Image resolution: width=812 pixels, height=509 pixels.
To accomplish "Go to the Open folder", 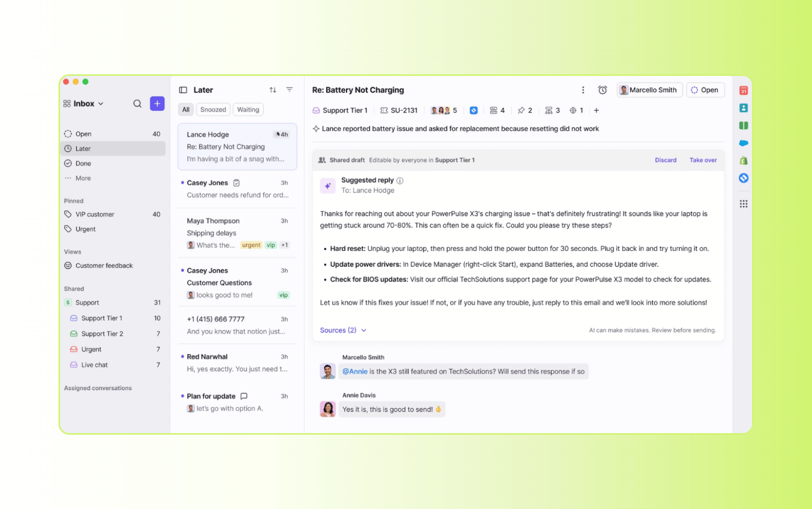I will (x=113, y=134).
